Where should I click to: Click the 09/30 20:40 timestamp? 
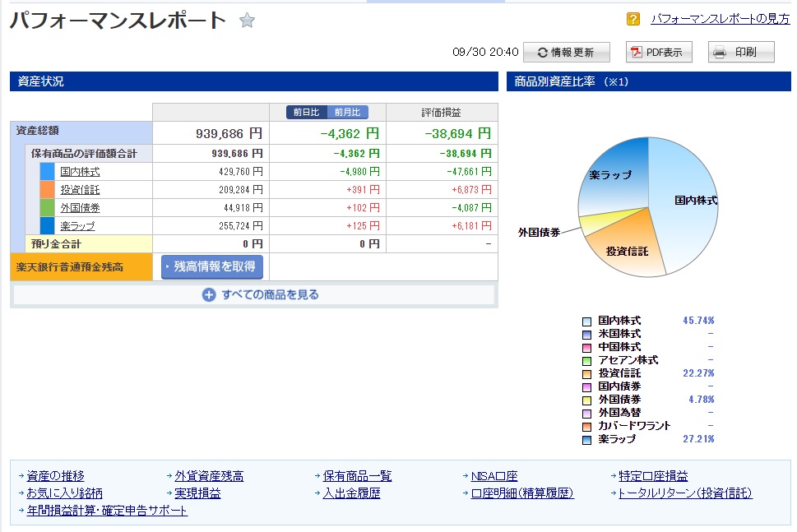(485, 52)
